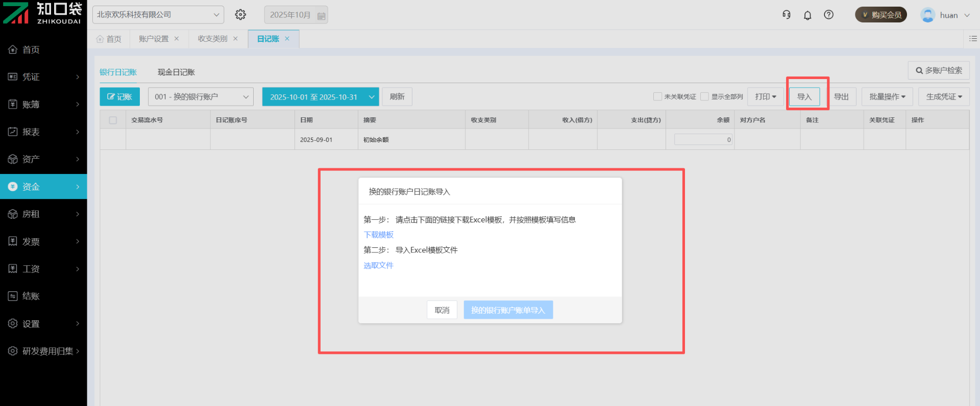Open the 001 - 换的银行账户 dropdown
The image size is (980, 406).
click(x=201, y=97)
